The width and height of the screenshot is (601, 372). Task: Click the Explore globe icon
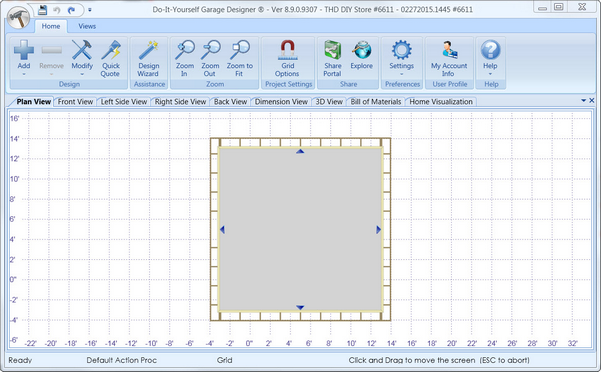point(361,50)
